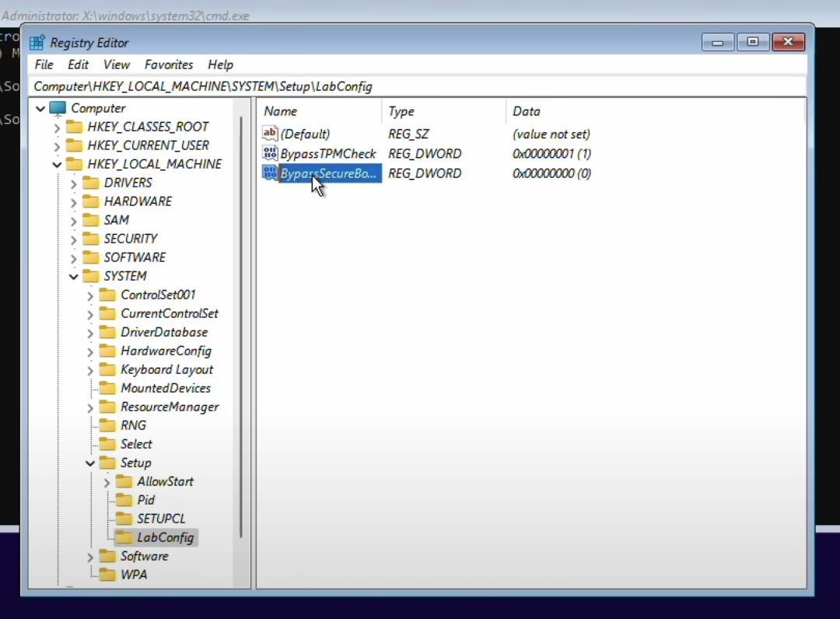Expand ControlSet001 chevron

click(90, 296)
